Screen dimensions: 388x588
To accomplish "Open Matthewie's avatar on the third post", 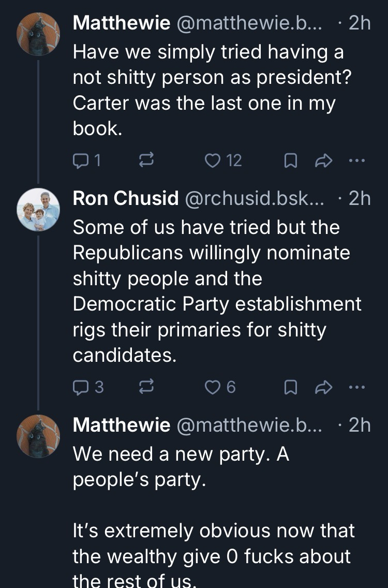I will [x=38, y=435].
